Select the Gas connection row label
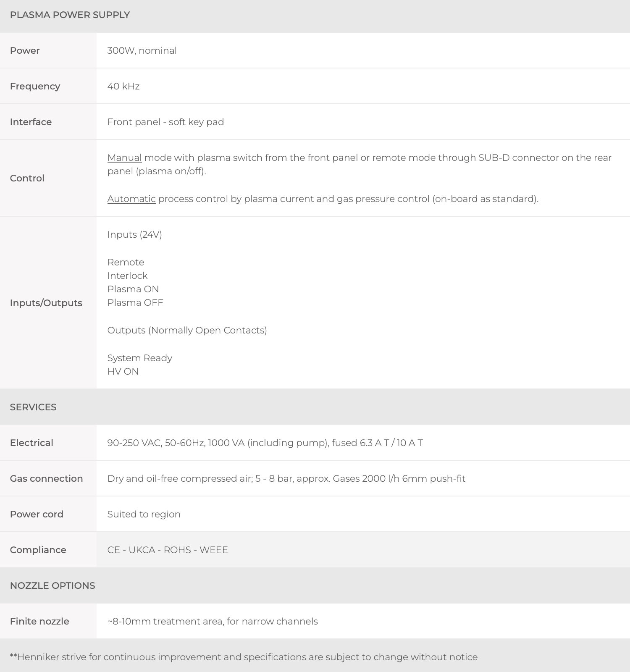The height and width of the screenshot is (672, 630). tap(47, 478)
